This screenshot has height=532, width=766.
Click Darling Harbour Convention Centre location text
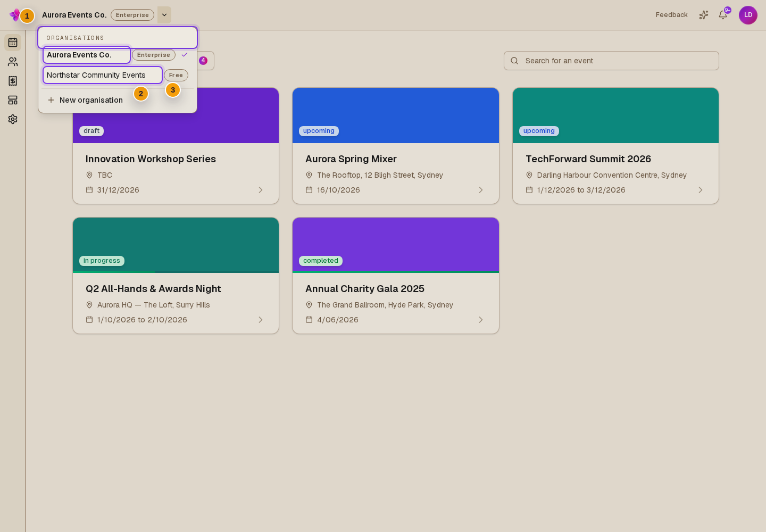(x=612, y=175)
